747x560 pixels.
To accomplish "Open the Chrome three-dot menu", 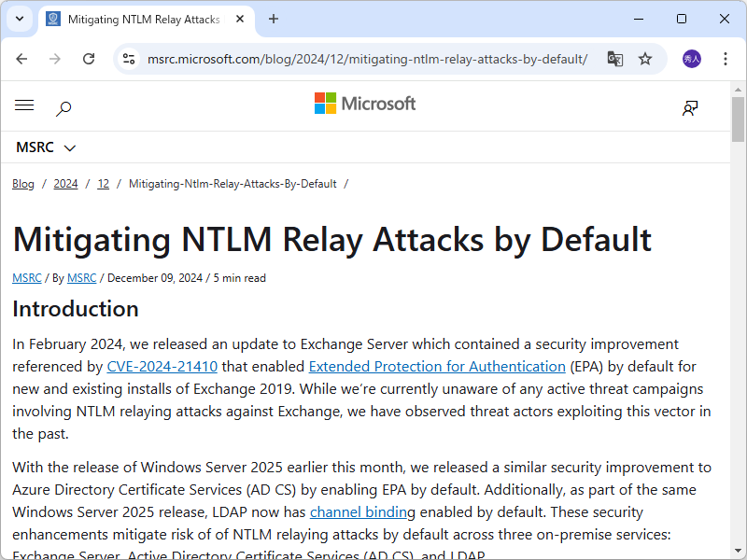I will pos(726,58).
